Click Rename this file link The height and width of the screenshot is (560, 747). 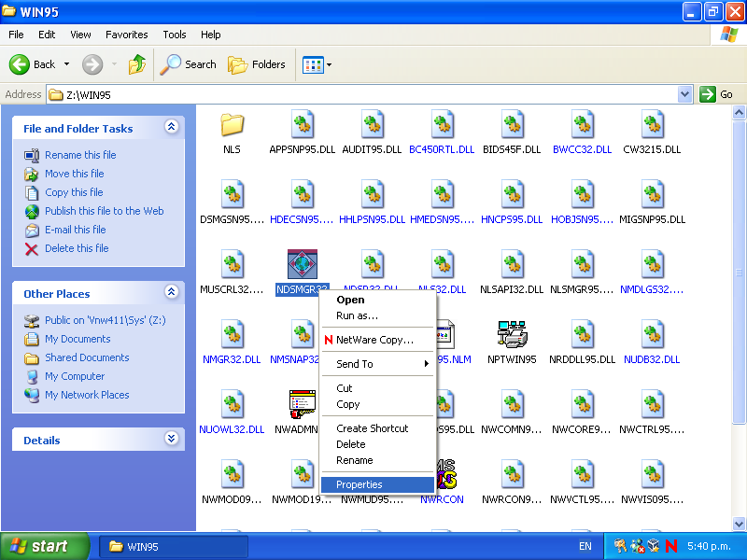pyautogui.click(x=80, y=155)
